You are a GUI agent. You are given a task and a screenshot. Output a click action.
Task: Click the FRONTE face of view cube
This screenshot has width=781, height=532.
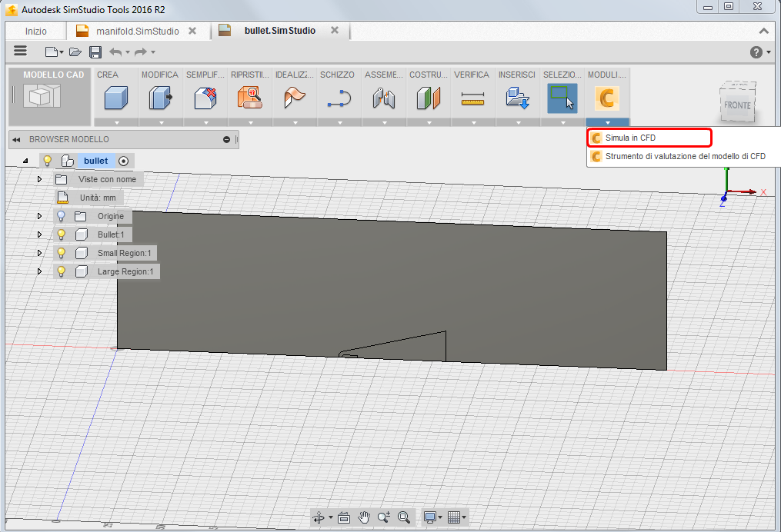coord(737,105)
